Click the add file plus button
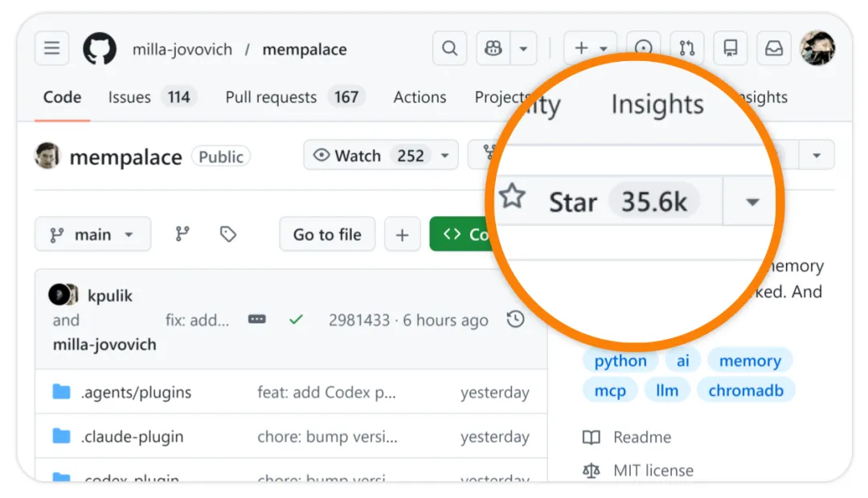Image resolution: width=868 pixels, height=498 pixels. [x=403, y=235]
